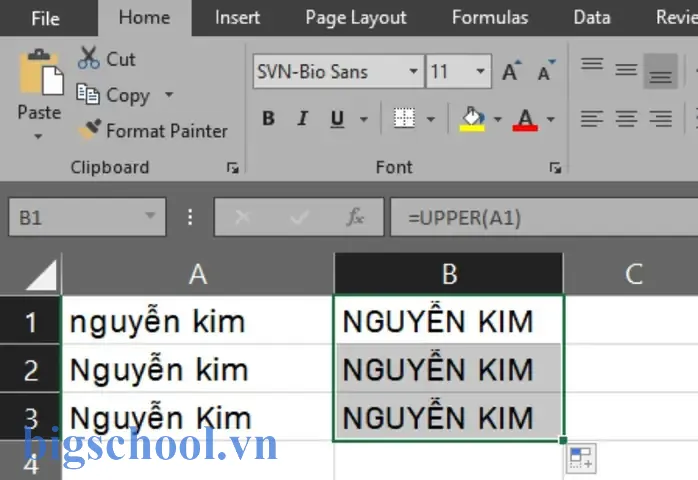Toggle Underline formatting

[337, 119]
